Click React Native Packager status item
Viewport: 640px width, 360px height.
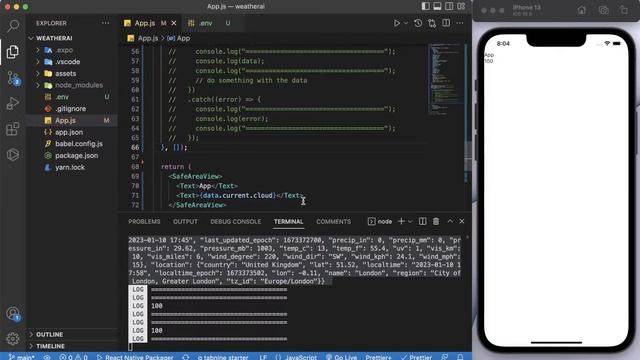pos(135,357)
